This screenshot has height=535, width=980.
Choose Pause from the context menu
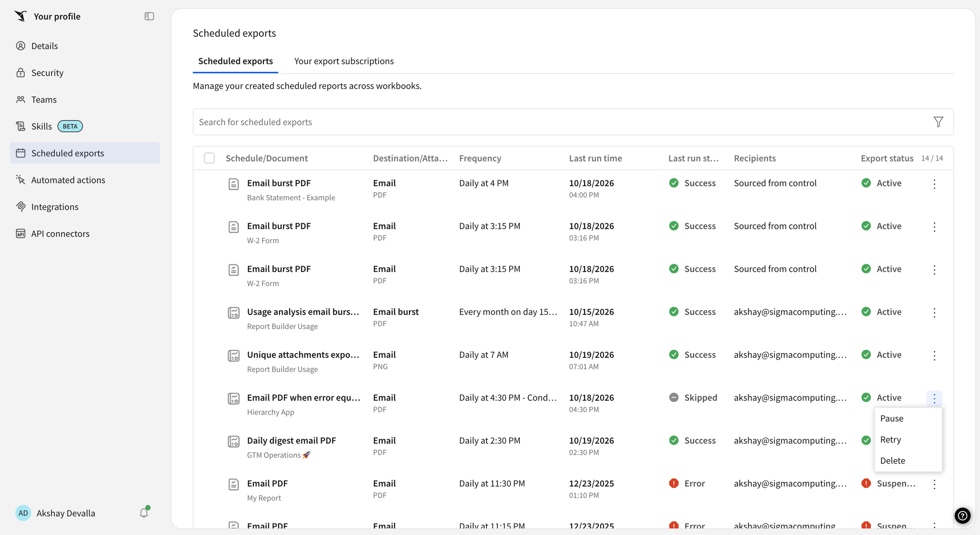908,419
